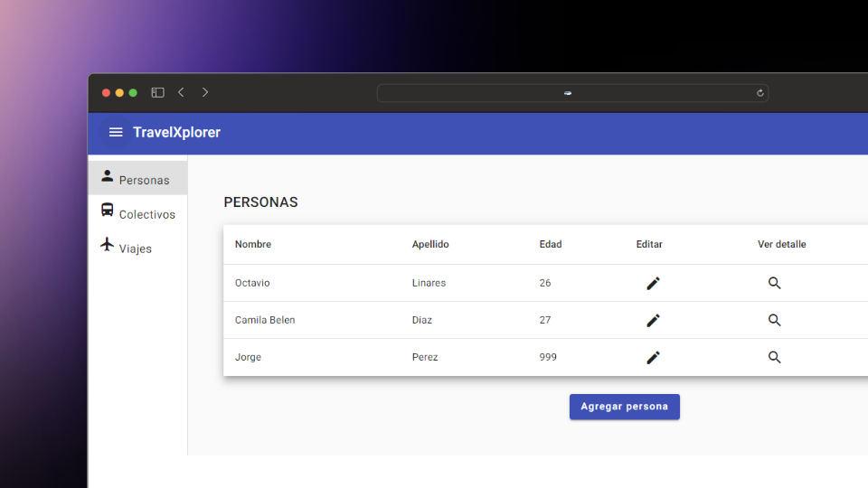Open Colectivos section in sidebar
The width and height of the screenshot is (868, 488).
(x=138, y=213)
